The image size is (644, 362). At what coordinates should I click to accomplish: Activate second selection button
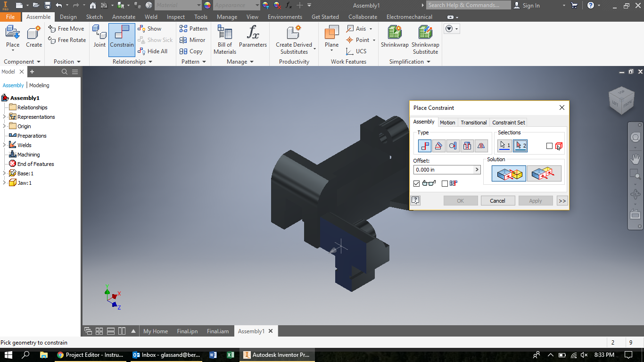click(x=520, y=146)
